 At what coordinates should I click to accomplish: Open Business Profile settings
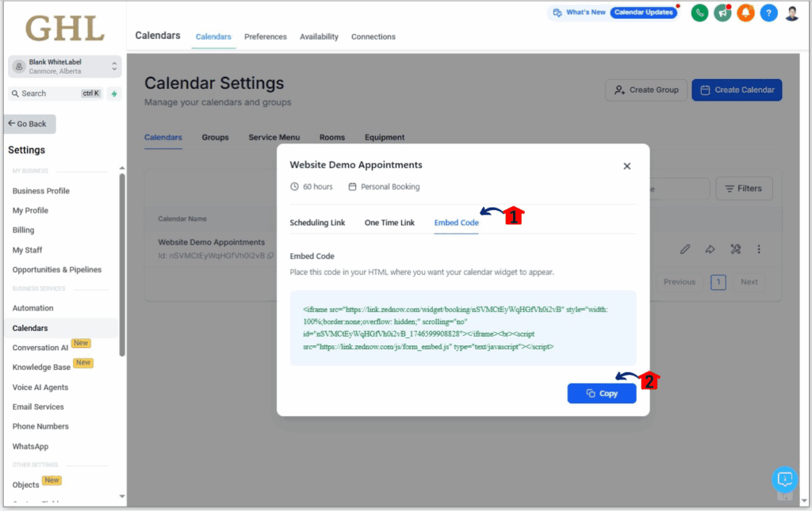coord(41,191)
